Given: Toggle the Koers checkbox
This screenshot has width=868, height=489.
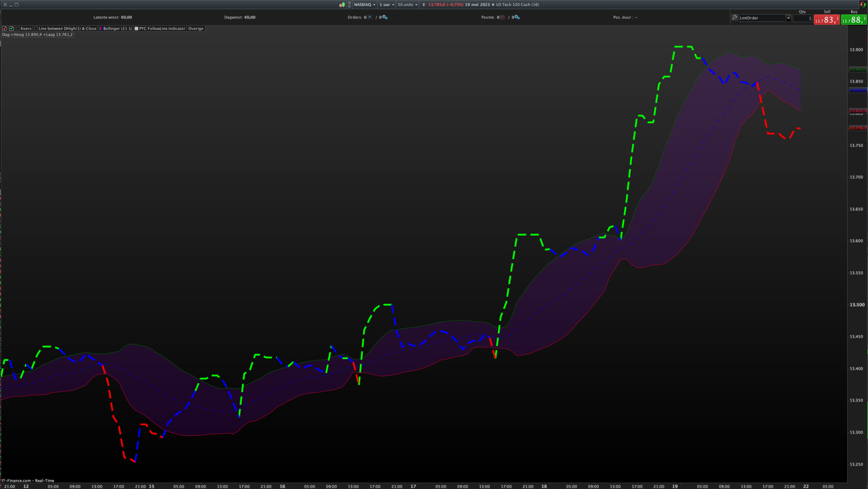Looking at the screenshot, I should pos(18,28).
